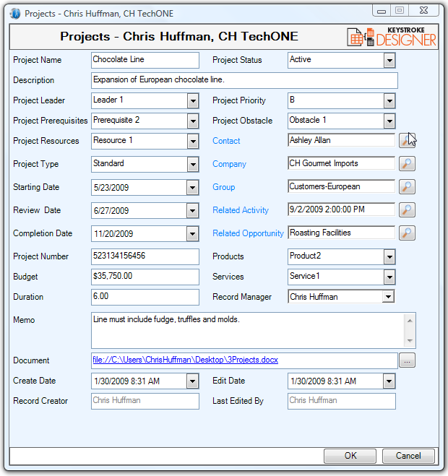Minimize the Projects window
The height and width of the screenshot is (476, 448).
click(x=382, y=12)
